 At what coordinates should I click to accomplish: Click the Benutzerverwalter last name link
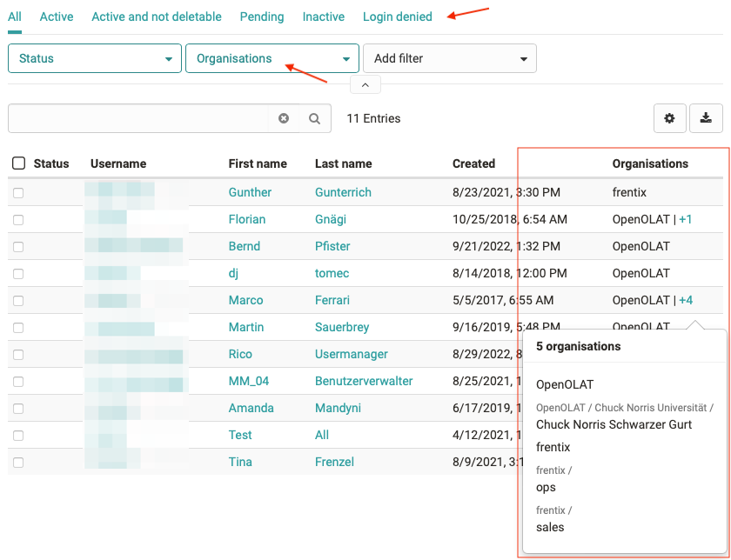(x=363, y=381)
